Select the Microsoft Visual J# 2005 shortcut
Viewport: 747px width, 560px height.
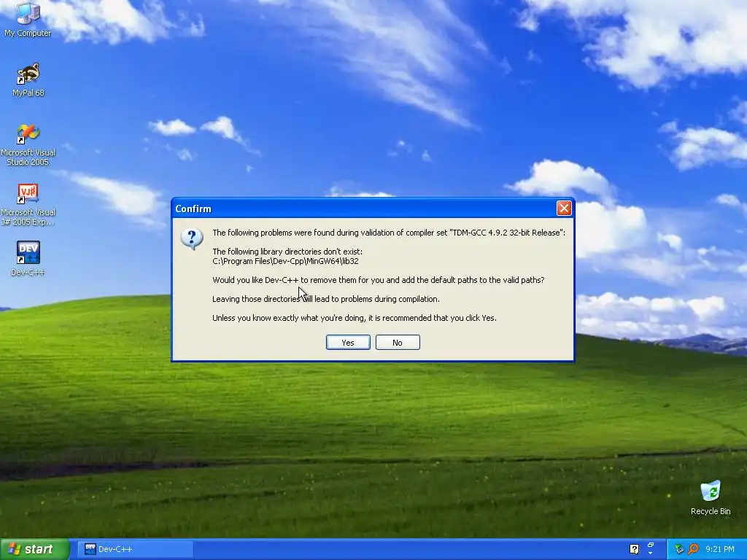(28, 205)
